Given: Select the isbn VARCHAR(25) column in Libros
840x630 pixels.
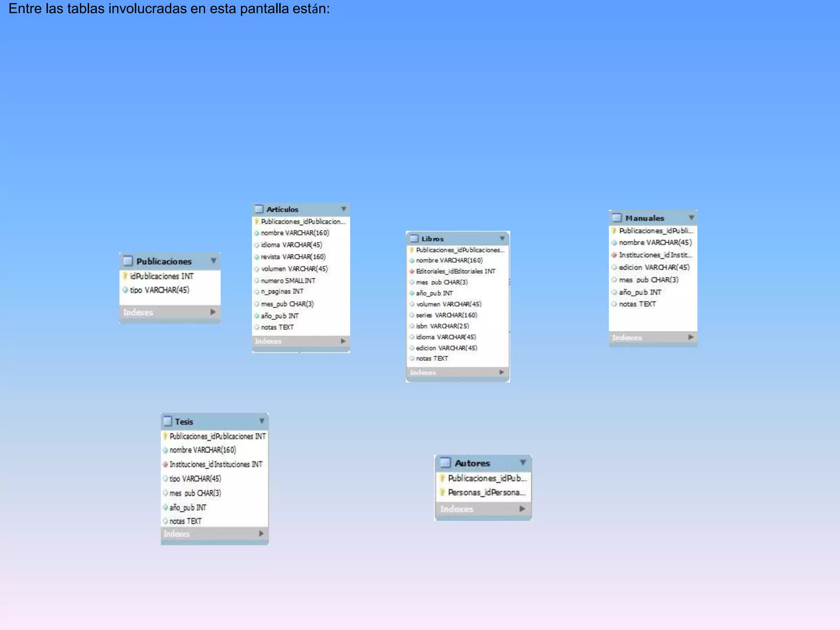Looking at the screenshot, I should (x=442, y=326).
